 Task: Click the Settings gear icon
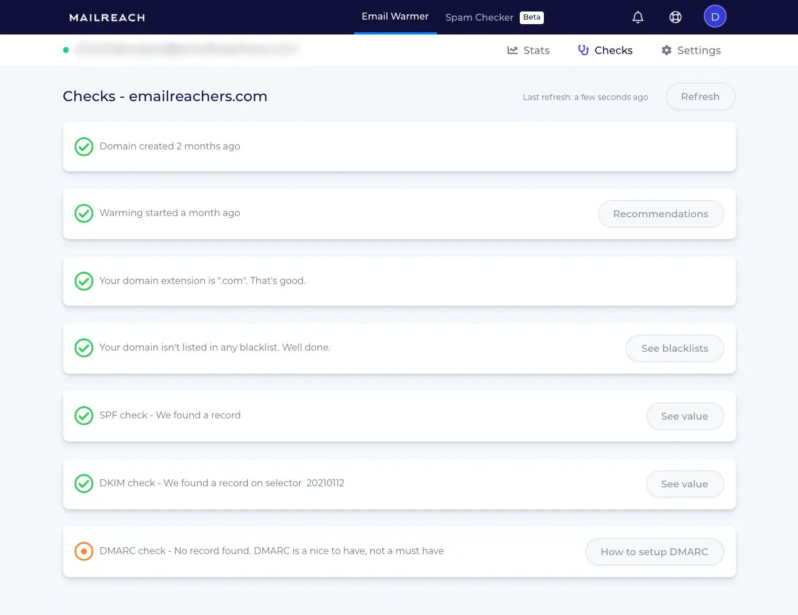tap(666, 50)
